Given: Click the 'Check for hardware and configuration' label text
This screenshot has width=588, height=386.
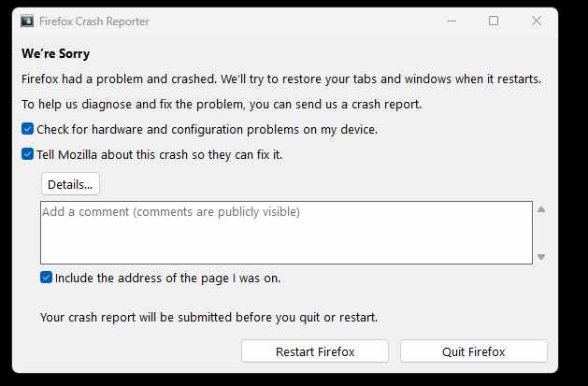Looking at the screenshot, I should (x=207, y=129).
